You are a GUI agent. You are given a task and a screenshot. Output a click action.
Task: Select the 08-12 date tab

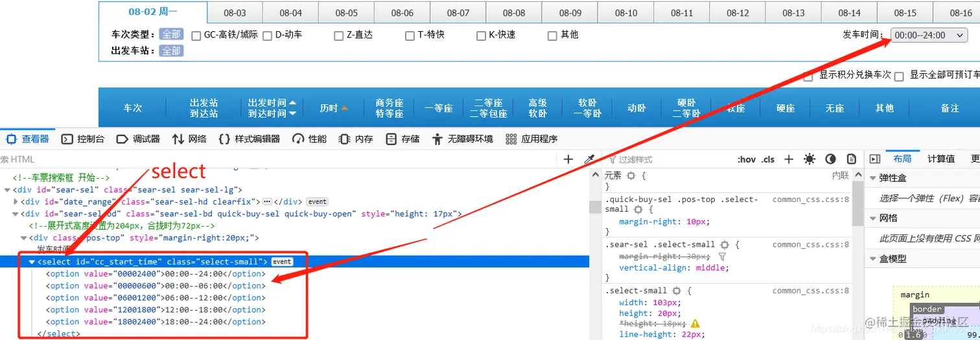(x=738, y=13)
